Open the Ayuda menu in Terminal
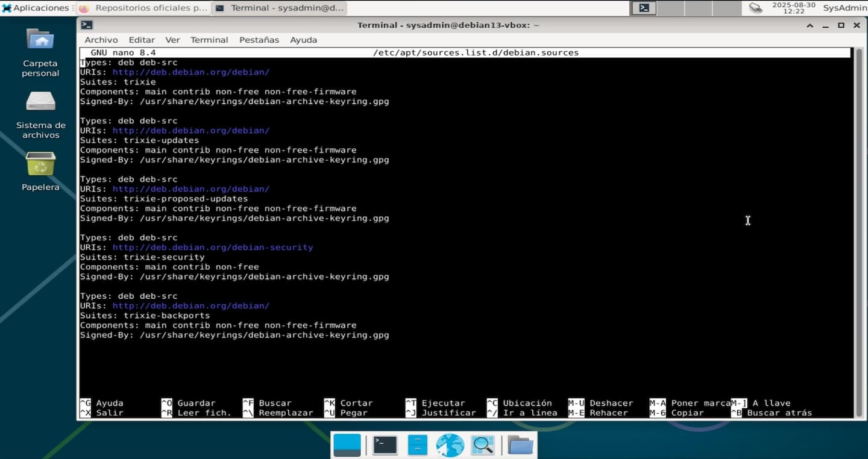The image size is (868, 459). (x=303, y=40)
